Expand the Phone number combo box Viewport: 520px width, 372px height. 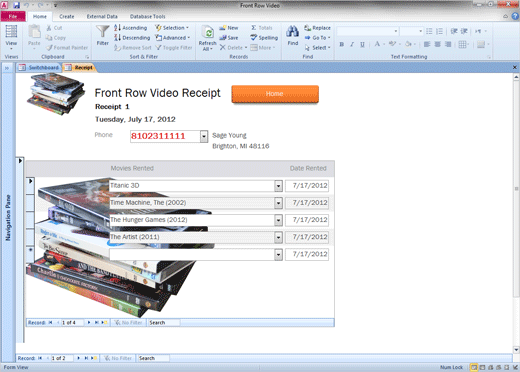point(204,136)
